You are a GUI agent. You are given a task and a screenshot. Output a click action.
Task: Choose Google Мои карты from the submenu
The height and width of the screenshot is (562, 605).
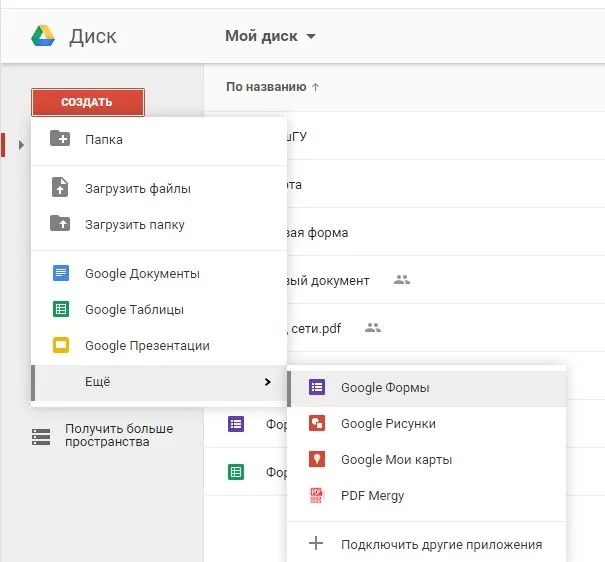(426, 459)
